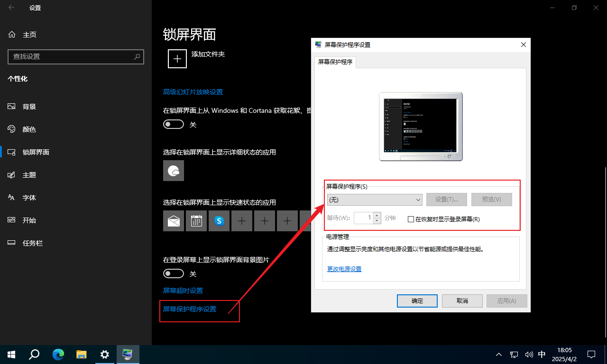
Task: Check 在恢复时显示登录屏幕 checkbox
Action: click(411, 219)
